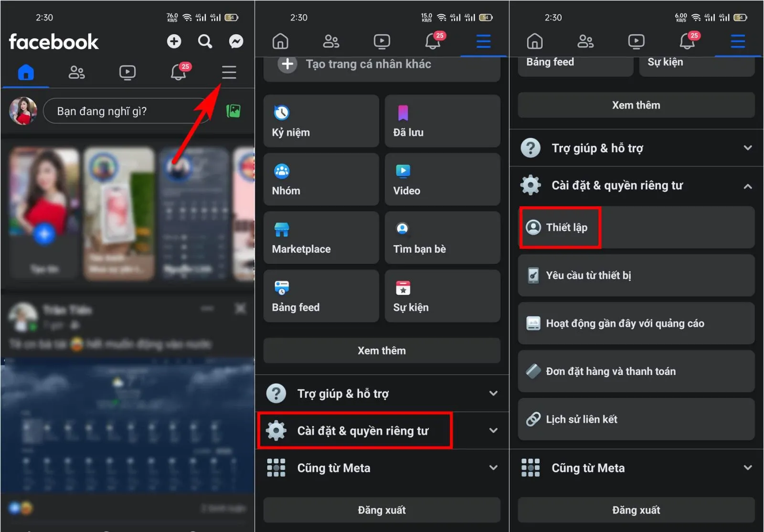Expand 'Cài đặt & quyền riêng tư' in middle screen

click(x=382, y=431)
